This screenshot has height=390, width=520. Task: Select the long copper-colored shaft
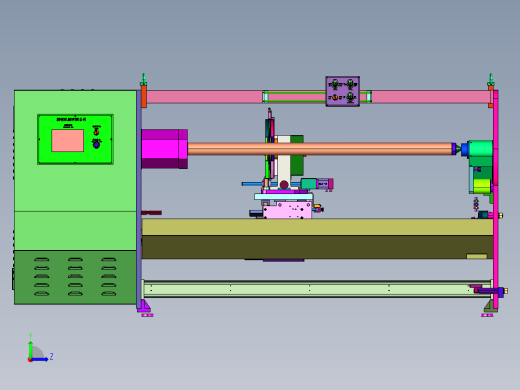tap(320, 149)
